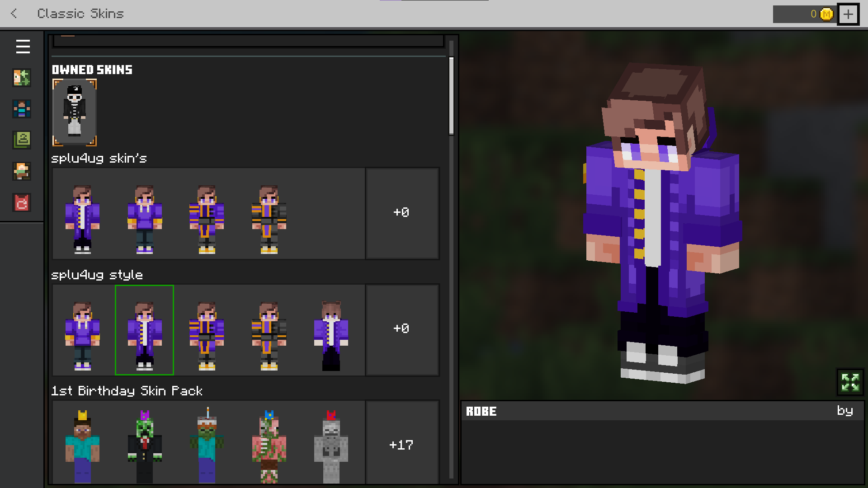Open the green classic skins sidebar icon
This screenshot has width=868, height=488.
(22, 140)
